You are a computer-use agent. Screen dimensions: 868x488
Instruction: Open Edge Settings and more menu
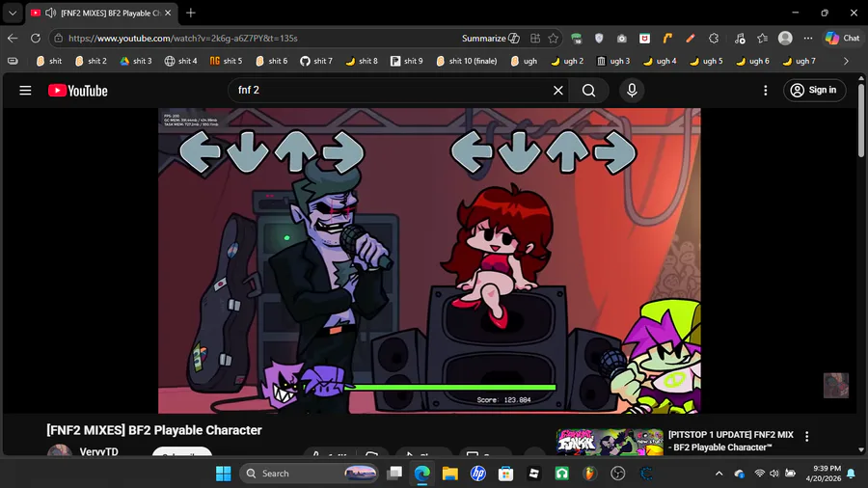point(808,39)
